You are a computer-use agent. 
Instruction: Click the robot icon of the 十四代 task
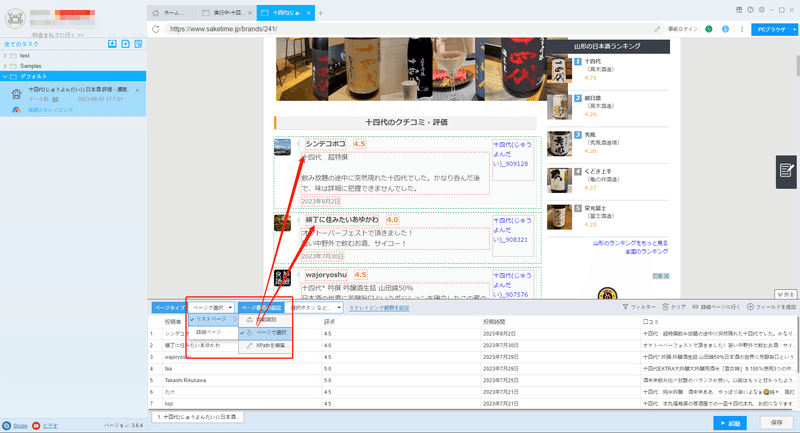point(17,94)
